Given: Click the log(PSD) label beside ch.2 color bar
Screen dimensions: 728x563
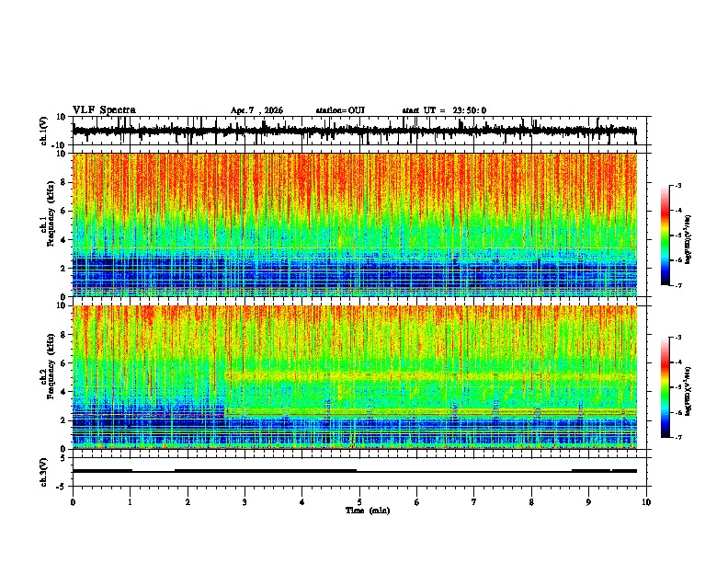Looking at the screenshot, I should point(688,392).
